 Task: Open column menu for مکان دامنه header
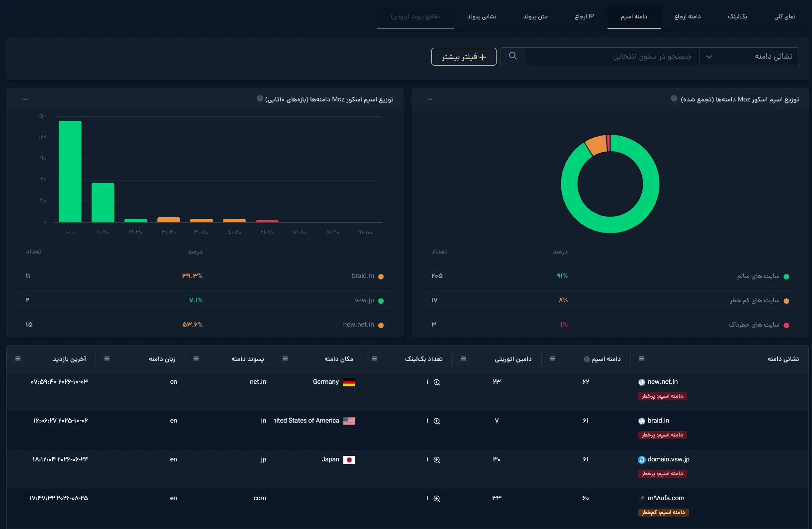(x=285, y=358)
